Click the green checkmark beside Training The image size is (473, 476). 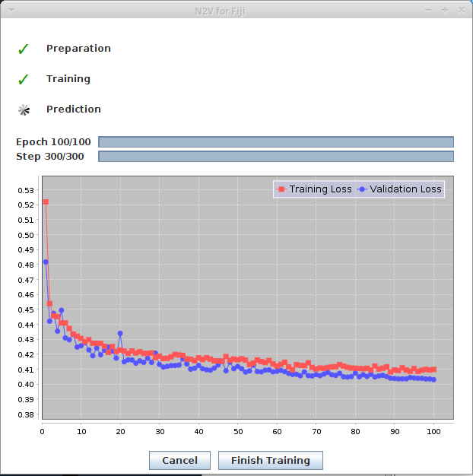click(x=24, y=79)
